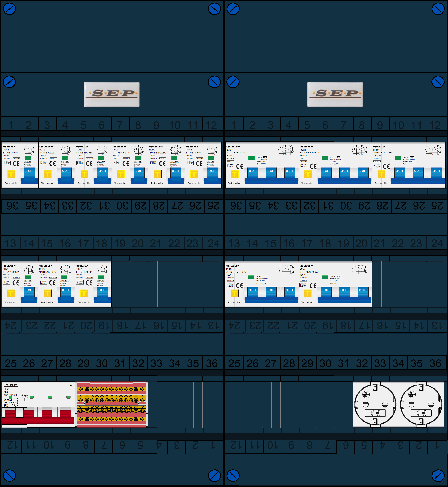Screen dimensions: 448x487
Task: Click test button T on first RCM2, left top row
Action: pyautogui.click(x=11, y=174)
